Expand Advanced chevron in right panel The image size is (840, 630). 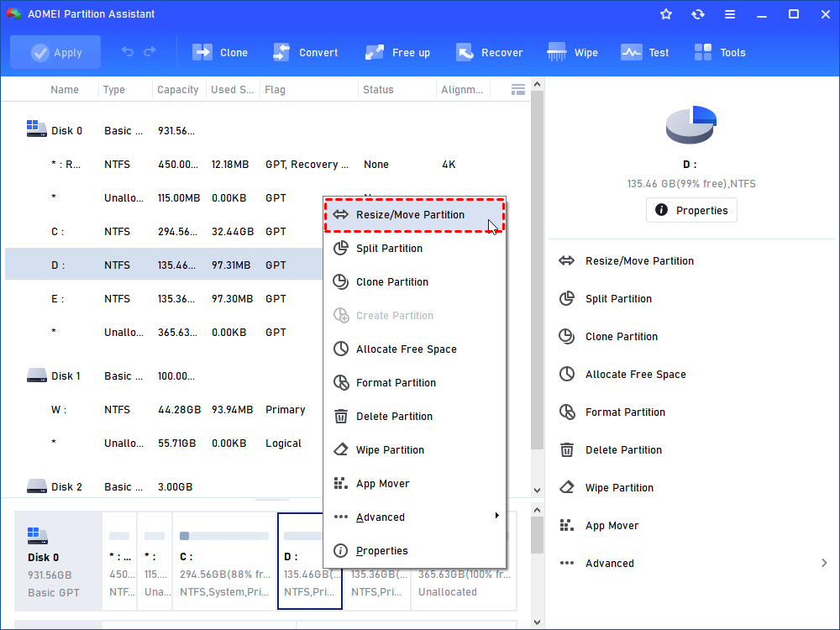pos(824,563)
